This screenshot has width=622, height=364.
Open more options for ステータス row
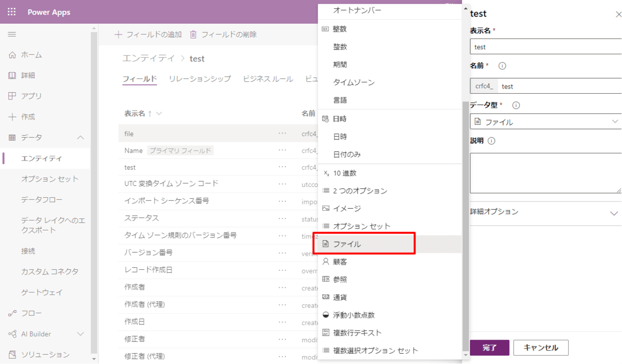tap(282, 219)
